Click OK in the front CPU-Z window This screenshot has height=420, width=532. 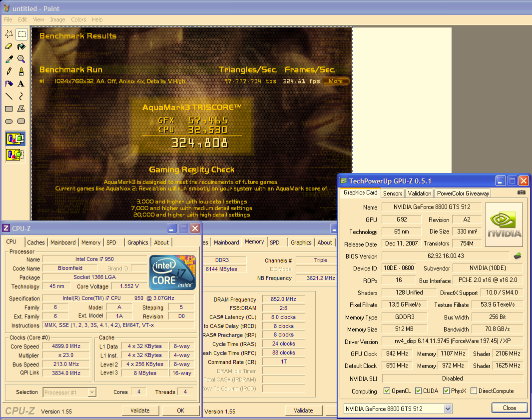point(180,410)
